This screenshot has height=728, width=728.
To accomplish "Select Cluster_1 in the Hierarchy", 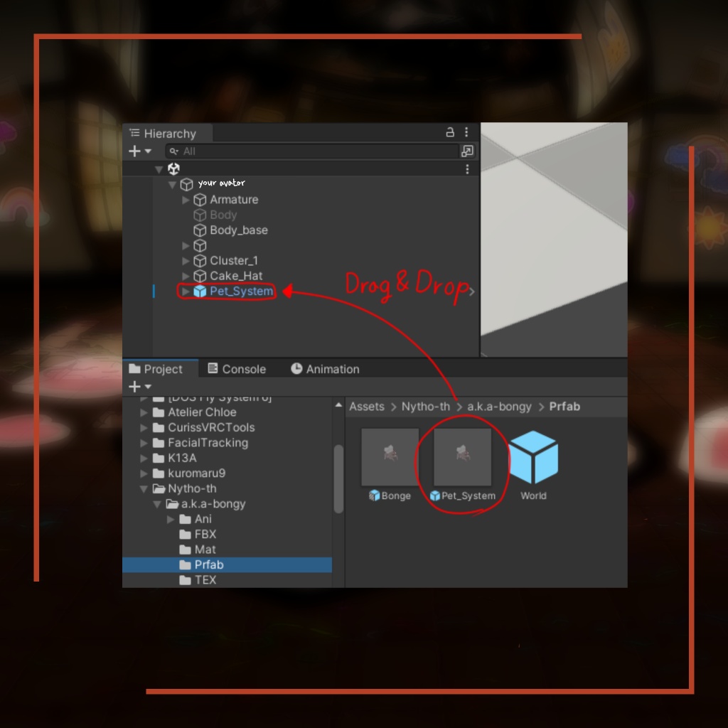I will (234, 260).
